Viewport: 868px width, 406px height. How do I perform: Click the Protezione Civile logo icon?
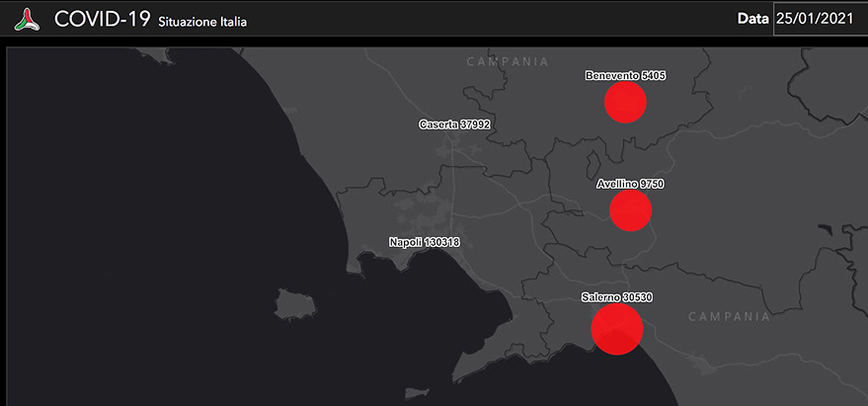(27, 20)
